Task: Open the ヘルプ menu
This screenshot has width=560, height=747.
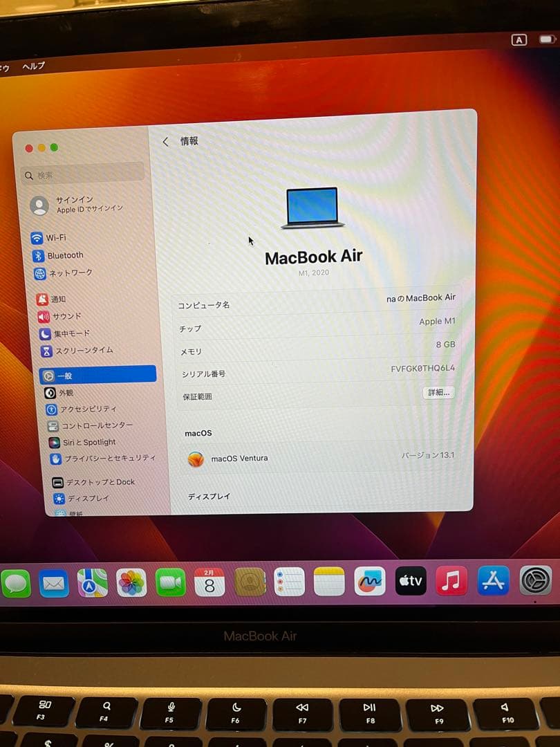Action: 35,65
